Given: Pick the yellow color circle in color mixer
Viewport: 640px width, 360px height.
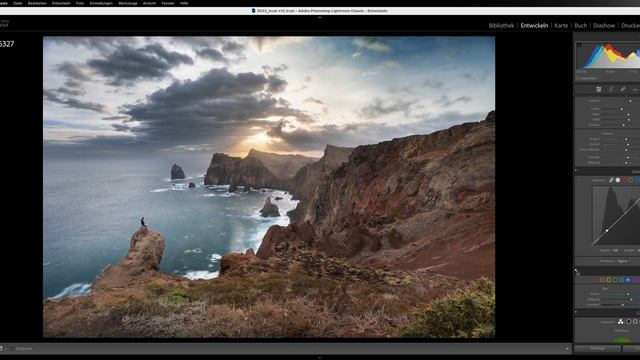Looking at the screenshot, I should (x=609, y=280).
